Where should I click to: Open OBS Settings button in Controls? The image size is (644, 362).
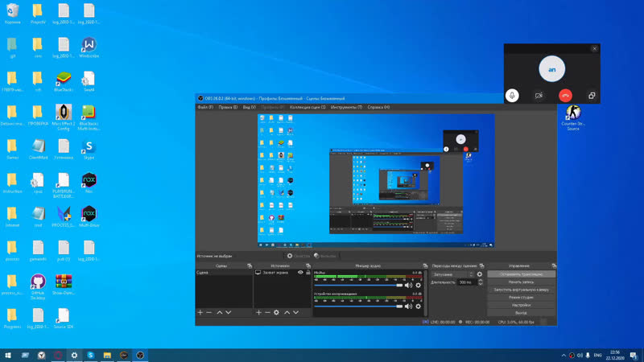521,305
